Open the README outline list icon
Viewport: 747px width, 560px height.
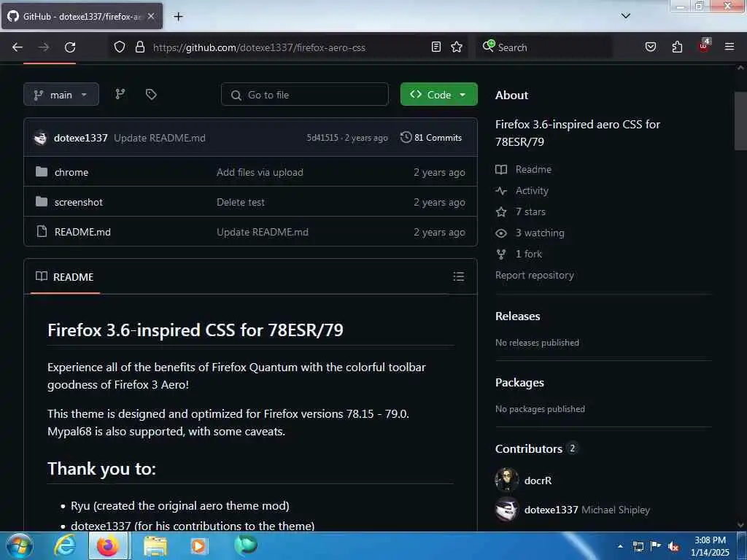pos(458,276)
